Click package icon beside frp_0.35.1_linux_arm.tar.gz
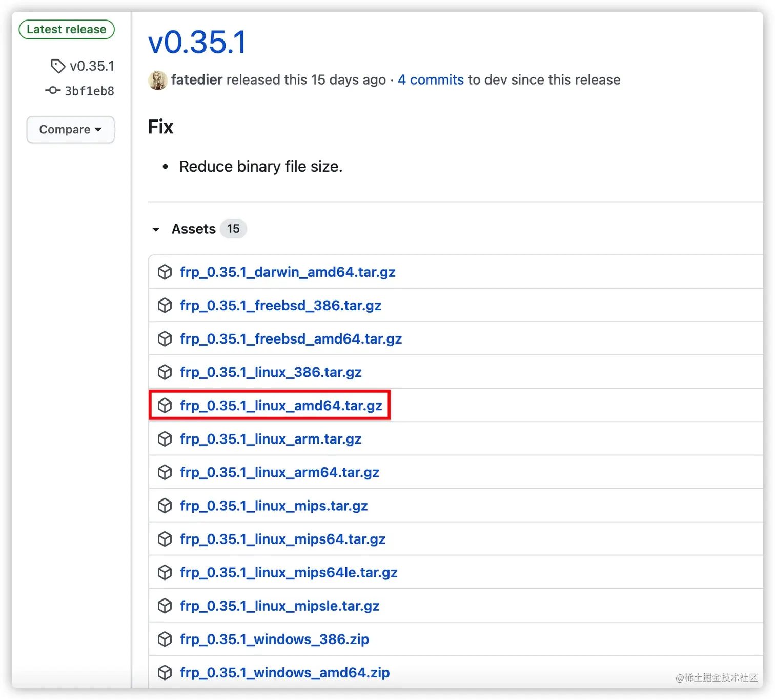Image resolution: width=775 pixels, height=700 pixels. click(x=165, y=438)
